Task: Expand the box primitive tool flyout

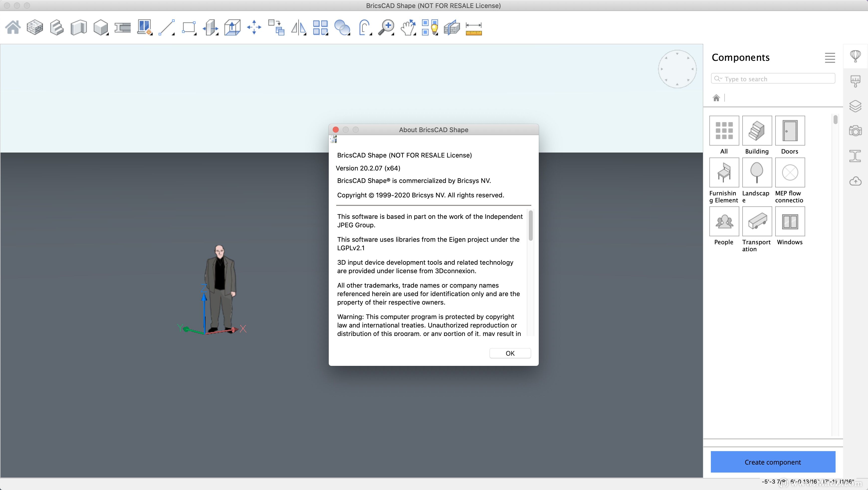Action: (107, 34)
